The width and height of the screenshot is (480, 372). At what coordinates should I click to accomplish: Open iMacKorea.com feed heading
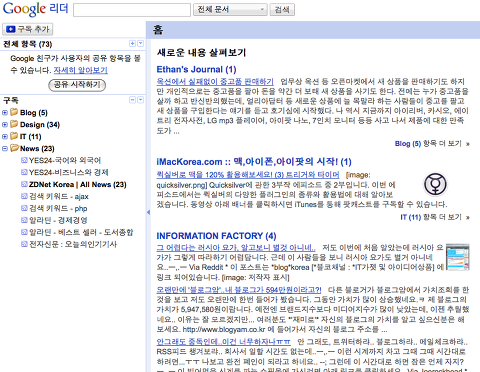click(254, 162)
